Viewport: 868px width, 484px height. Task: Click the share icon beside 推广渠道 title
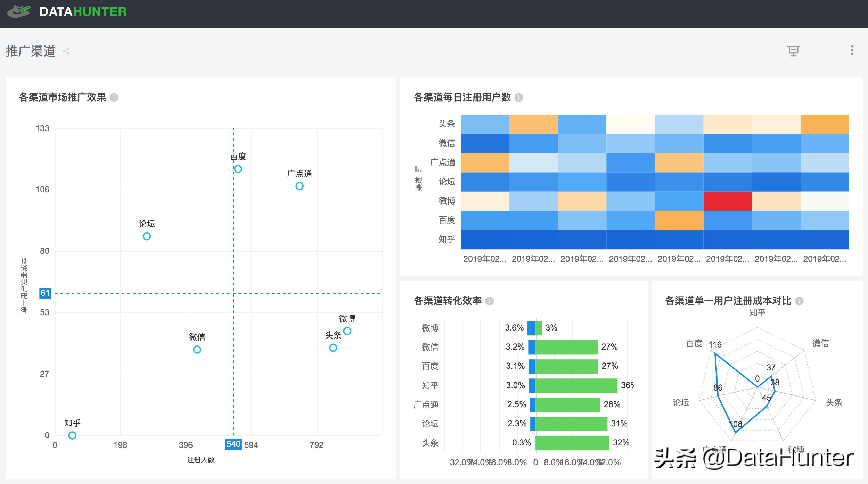(66, 51)
